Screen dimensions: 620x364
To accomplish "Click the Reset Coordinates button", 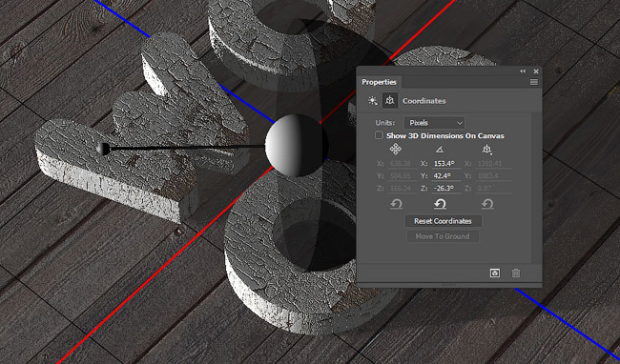I will (x=443, y=221).
